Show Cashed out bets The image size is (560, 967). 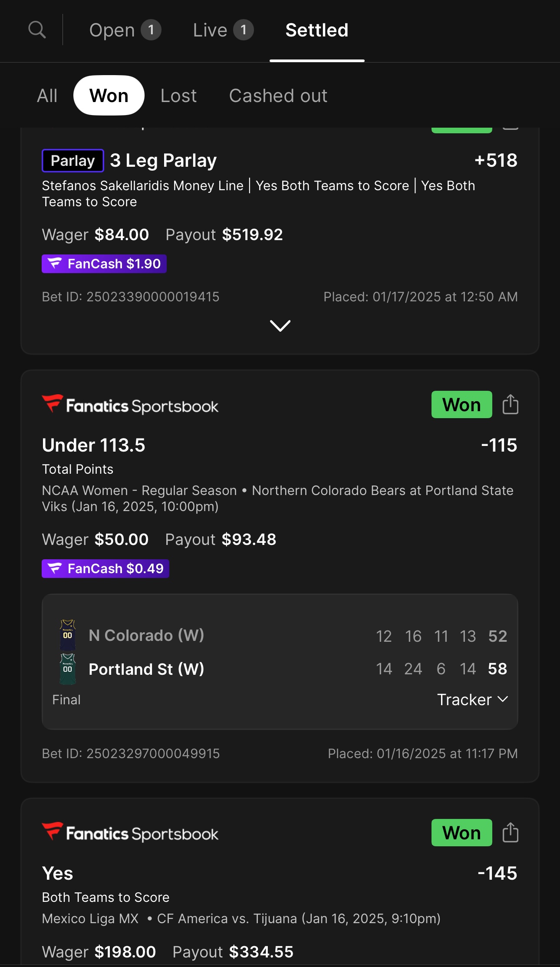[278, 96]
